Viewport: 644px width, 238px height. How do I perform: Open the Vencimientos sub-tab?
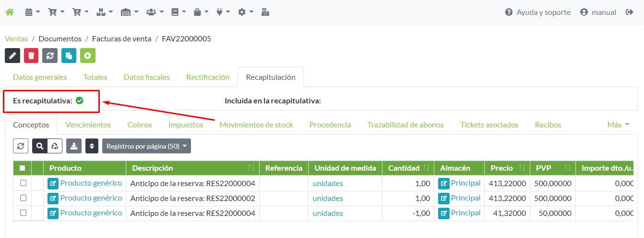[88, 125]
